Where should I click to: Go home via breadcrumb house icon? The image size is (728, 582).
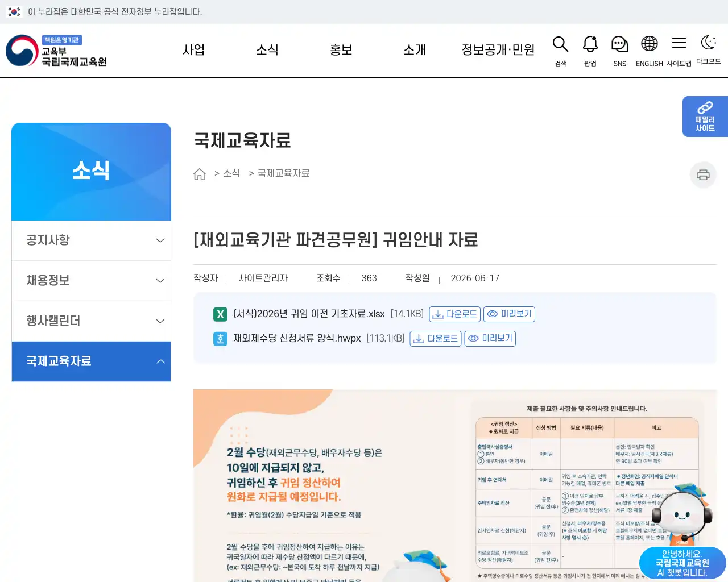[x=200, y=174]
